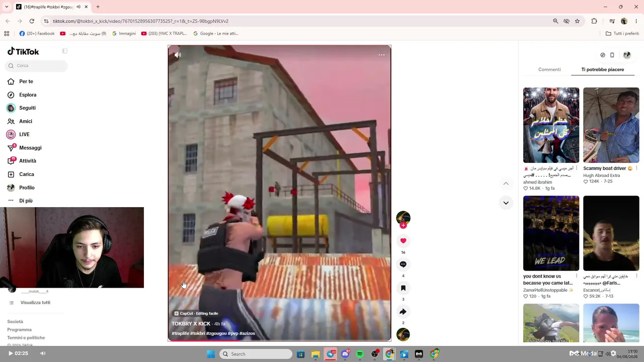Open Termini e politiche footer link
Screen dimensions: 644x362
click(26, 338)
